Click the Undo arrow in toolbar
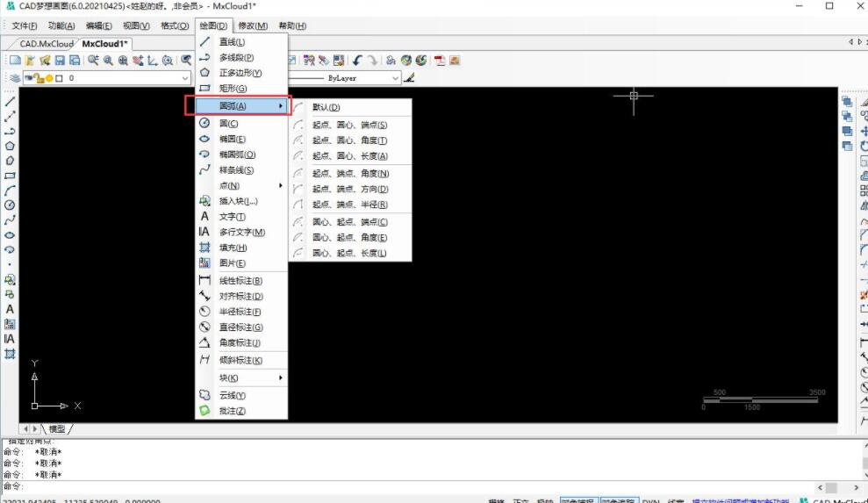Image resolution: width=868 pixels, height=503 pixels. (356, 61)
